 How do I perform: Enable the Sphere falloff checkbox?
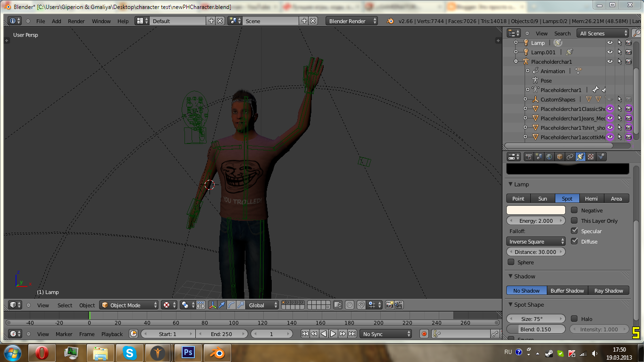point(511,262)
